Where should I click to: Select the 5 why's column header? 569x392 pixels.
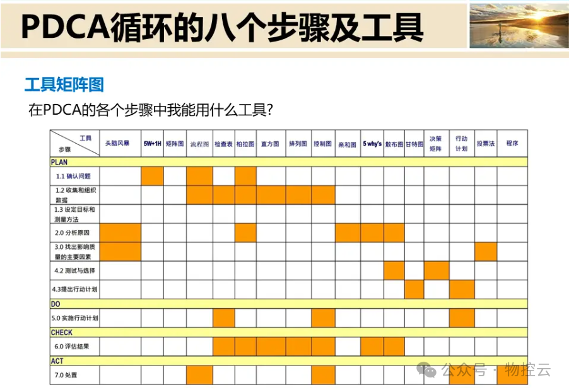coord(372,144)
